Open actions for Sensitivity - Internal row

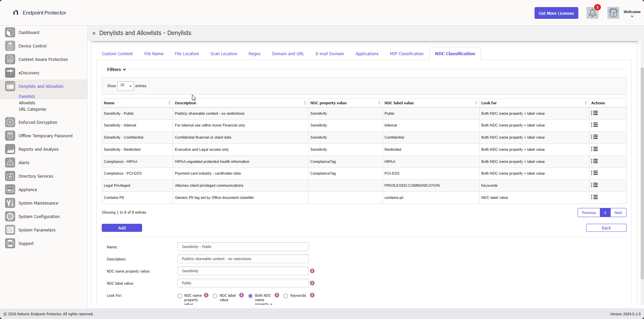[594, 125]
